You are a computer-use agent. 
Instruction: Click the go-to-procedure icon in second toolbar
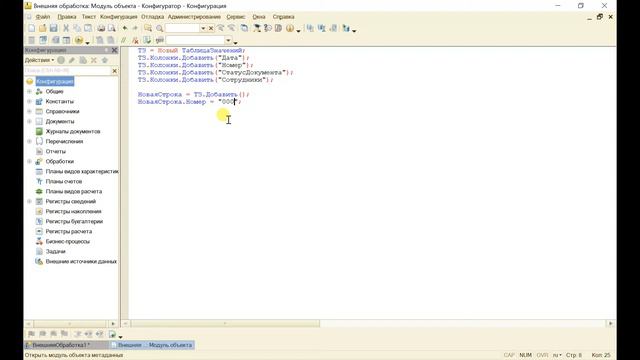tap(160, 40)
